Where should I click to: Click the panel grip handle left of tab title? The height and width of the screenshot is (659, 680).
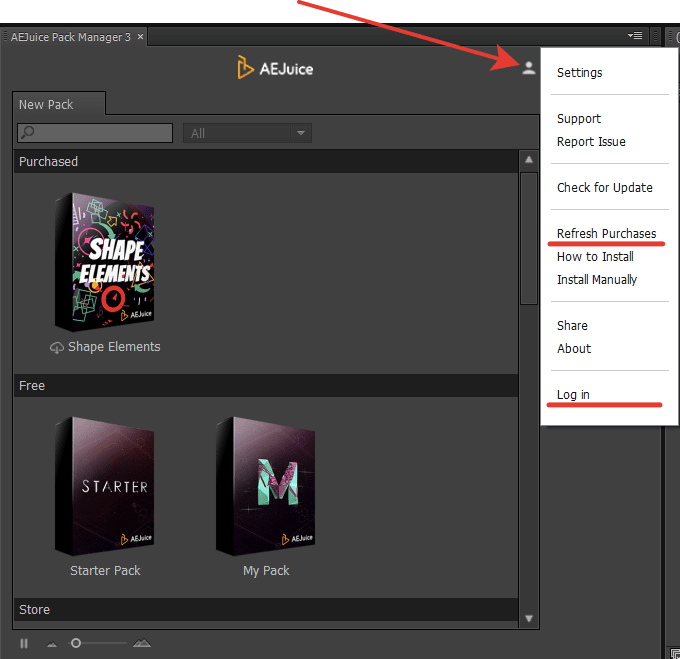point(5,36)
